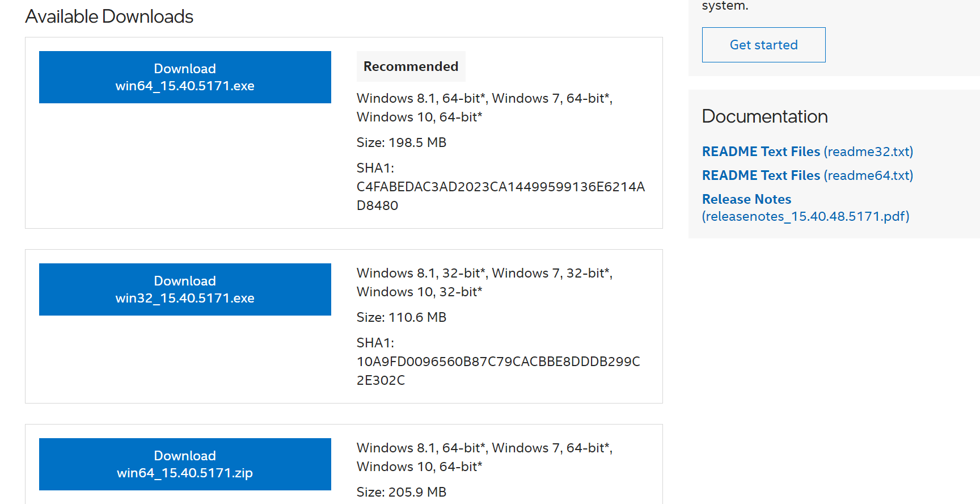The image size is (980, 504).
Task: Click the Recommended download's 64-bit compatibility text
Action: [x=484, y=107]
